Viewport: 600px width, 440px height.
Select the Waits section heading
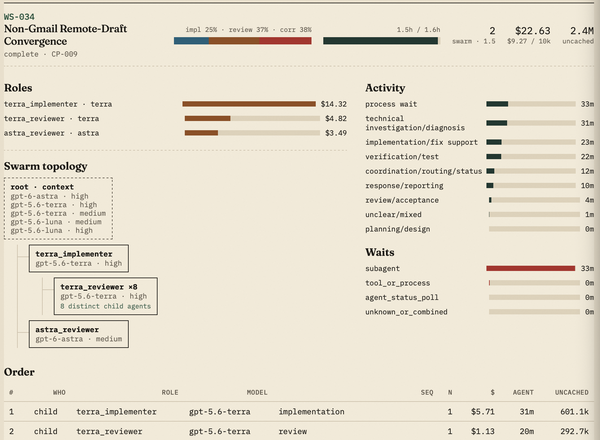click(x=380, y=253)
